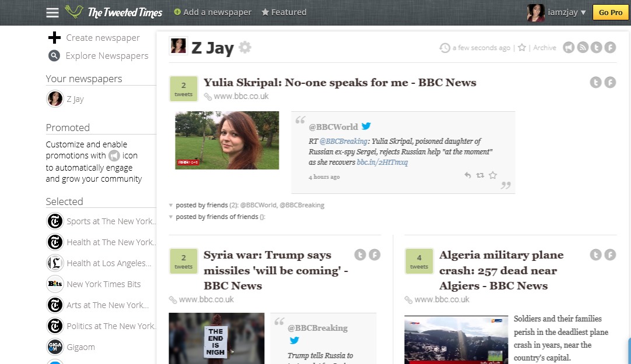Open the Archive link

(x=545, y=48)
